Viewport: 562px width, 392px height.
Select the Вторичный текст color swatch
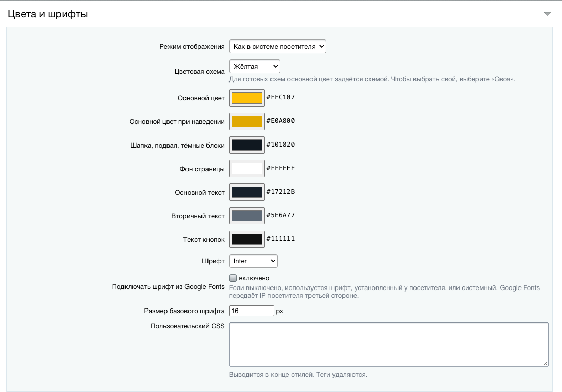pos(246,216)
